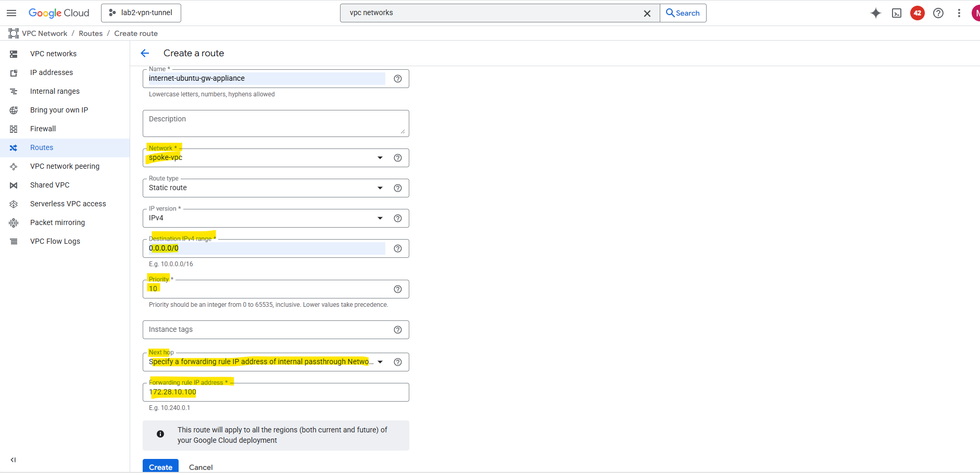Open the Gemini AI assistant sparkle icon
This screenshot has width=980, height=473.
(x=876, y=14)
